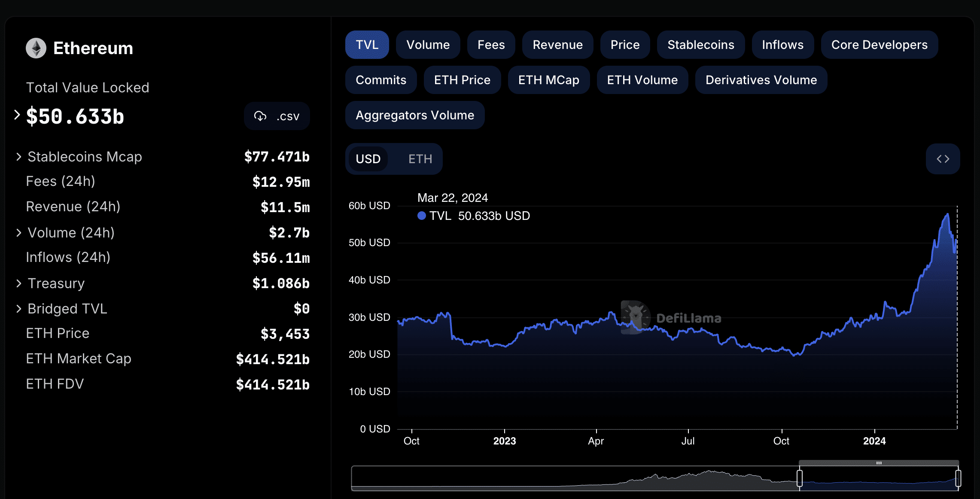Click the $77.471b stablecoins value
980x499 pixels.
(277, 157)
